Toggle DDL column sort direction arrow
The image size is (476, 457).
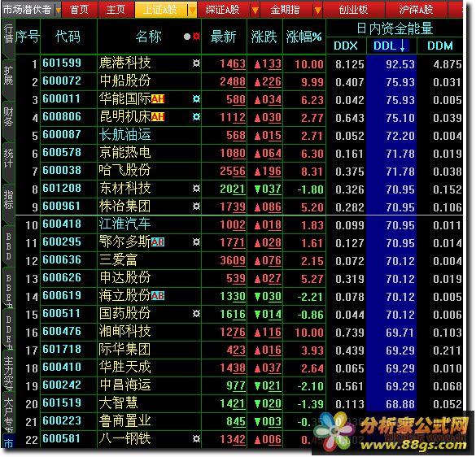click(402, 46)
